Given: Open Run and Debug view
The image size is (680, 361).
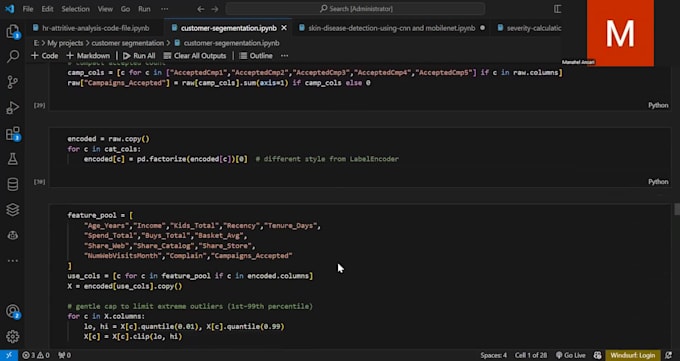Looking at the screenshot, I should click(x=13, y=107).
